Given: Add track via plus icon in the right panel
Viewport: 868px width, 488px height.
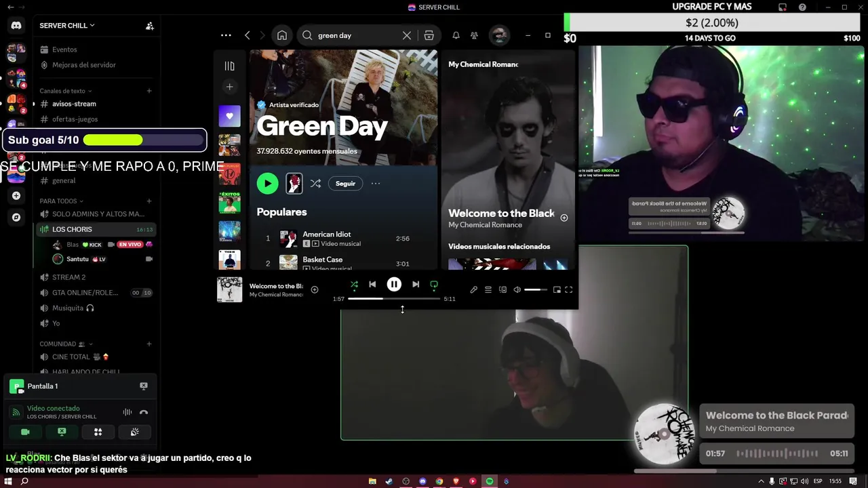Looking at the screenshot, I should point(564,218).
